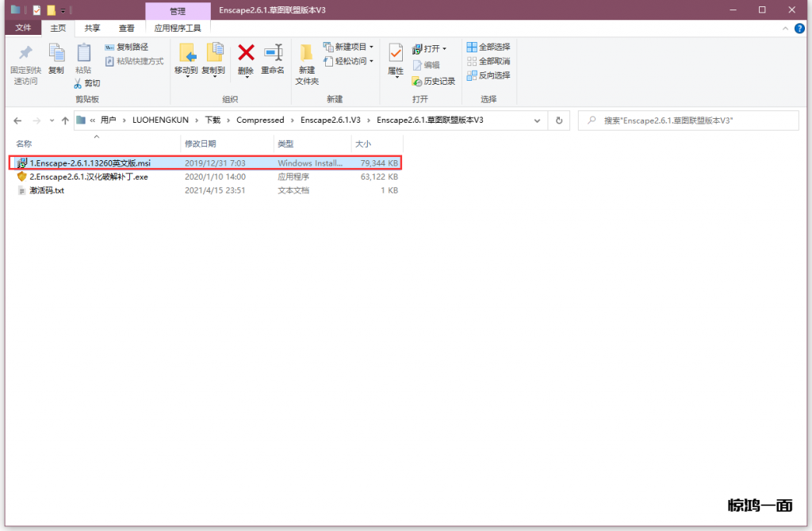This screenshot has height=531, width=812.
Task: Click the Rename (重命名) icon
Action: pyautogui.click(x=273, y=54)
